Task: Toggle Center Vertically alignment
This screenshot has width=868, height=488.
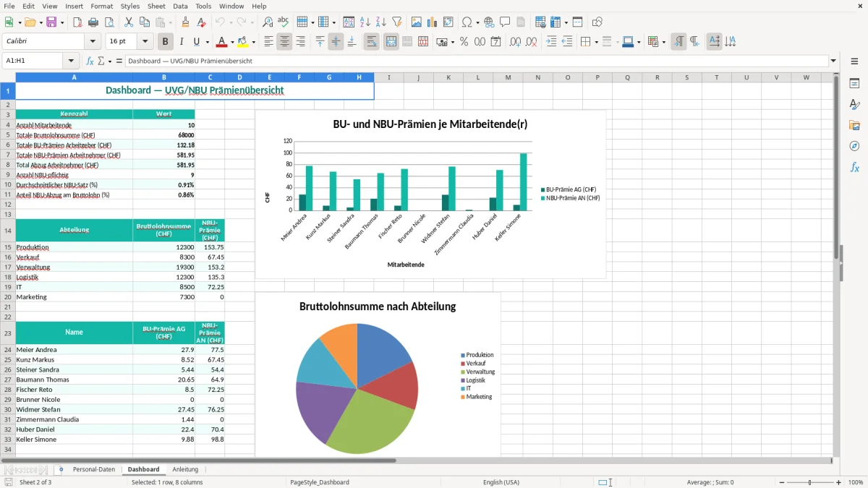Action: click(336, 42)
